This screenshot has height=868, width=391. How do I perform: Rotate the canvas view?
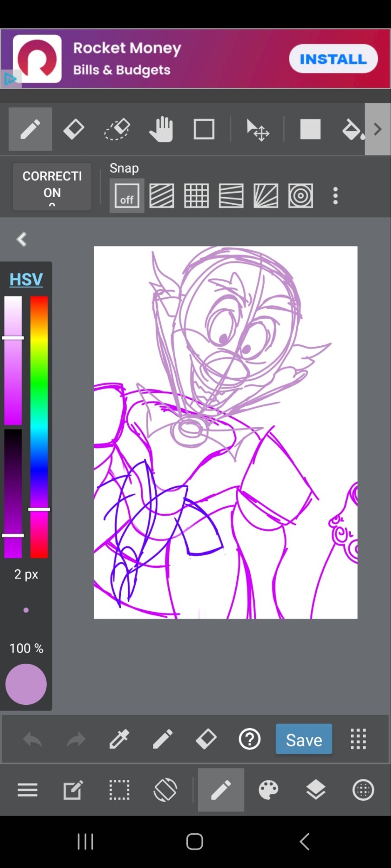(x=165, y=790)
